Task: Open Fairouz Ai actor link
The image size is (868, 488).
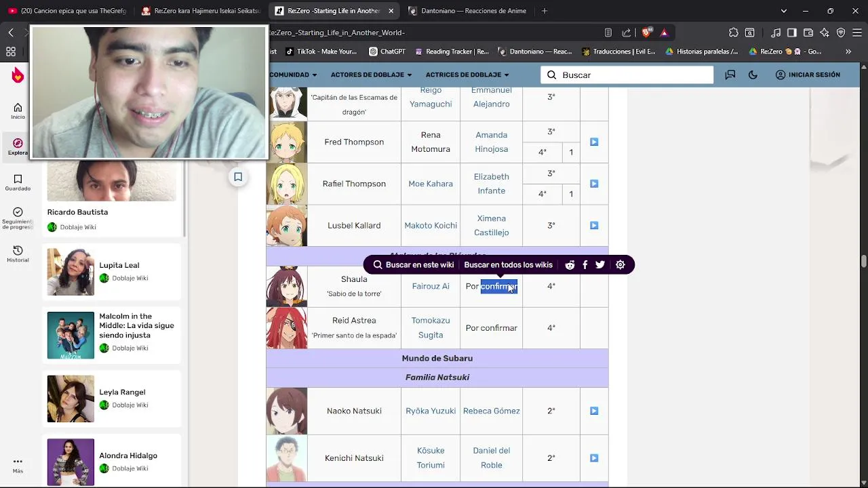Action: tap(431, 286)
